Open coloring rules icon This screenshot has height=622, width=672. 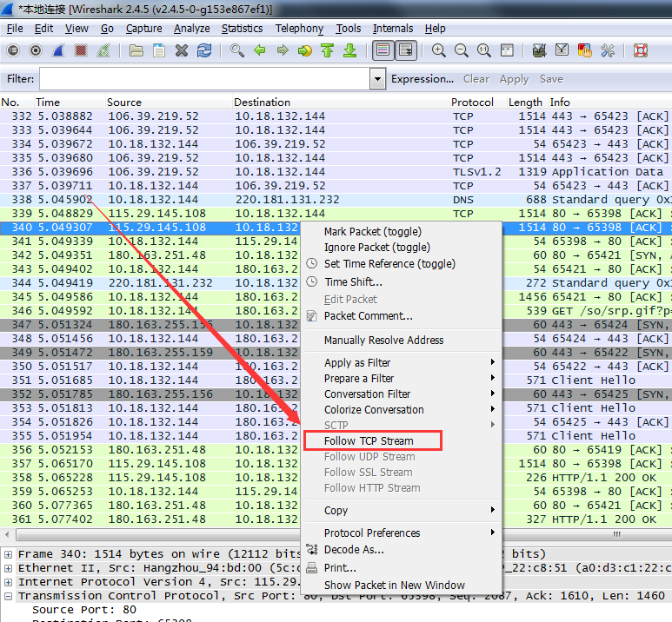pyautogui.click(x=584, y=50)
